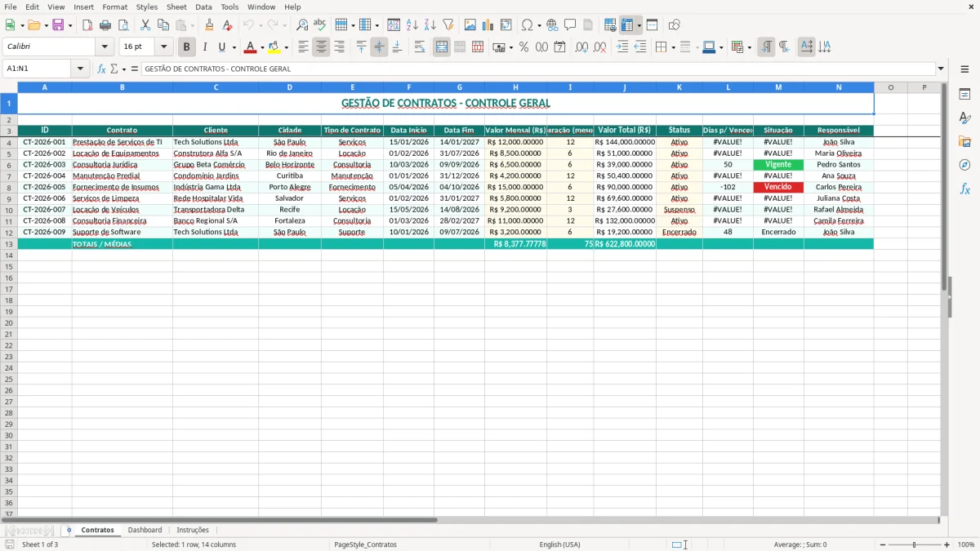Insert a hyperlink
The height and width of the screenshot is (551, 980).
point(552,25)
